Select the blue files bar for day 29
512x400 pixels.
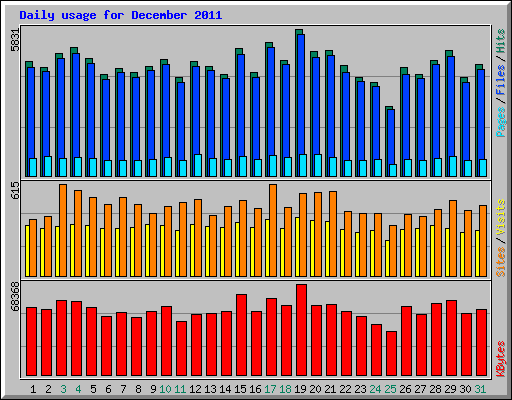pyautogui.click(x=451, y=106)
